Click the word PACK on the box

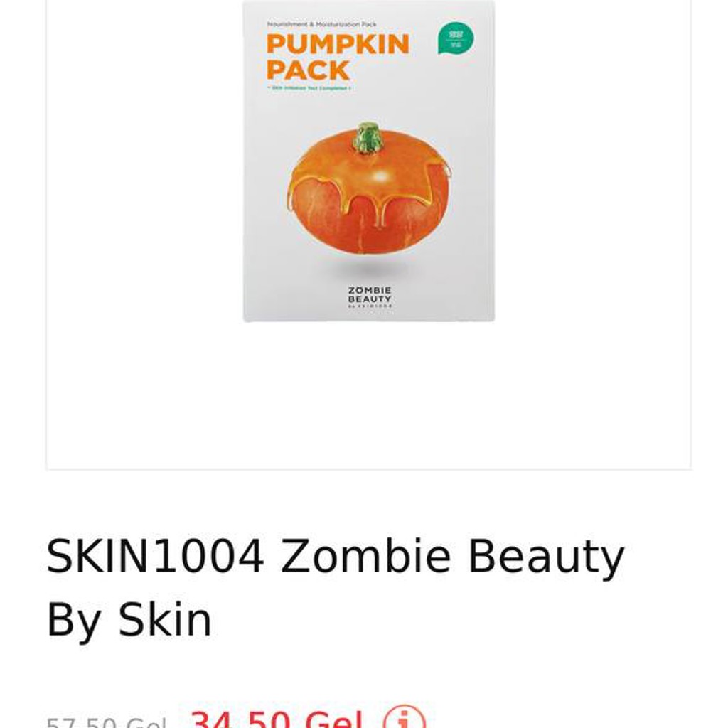point(308,70)
